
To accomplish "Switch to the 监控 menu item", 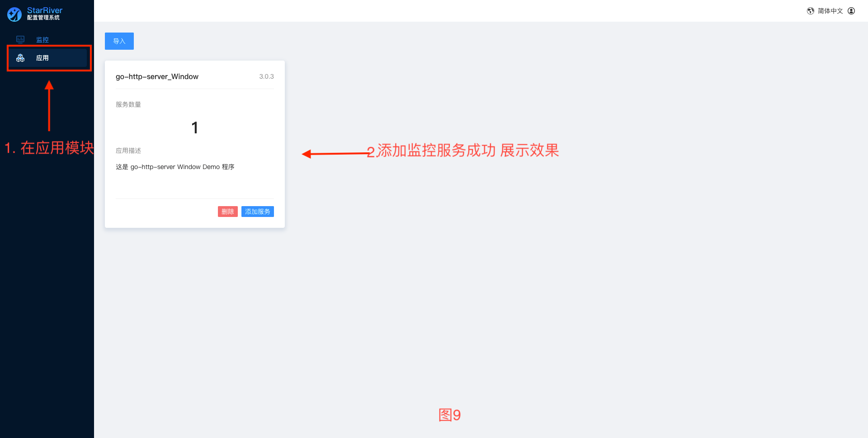I will click(47, 40).
